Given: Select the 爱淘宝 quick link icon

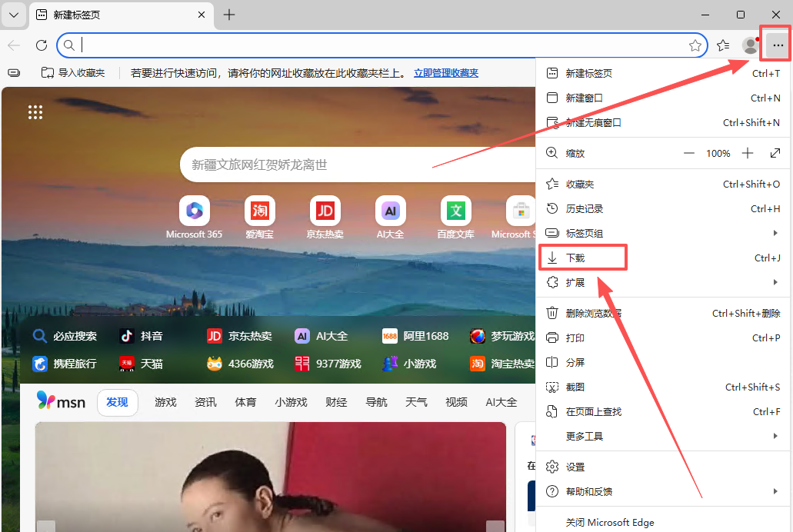Looking at the screenshot, I should pyautogui.click(x=259, y=211).
